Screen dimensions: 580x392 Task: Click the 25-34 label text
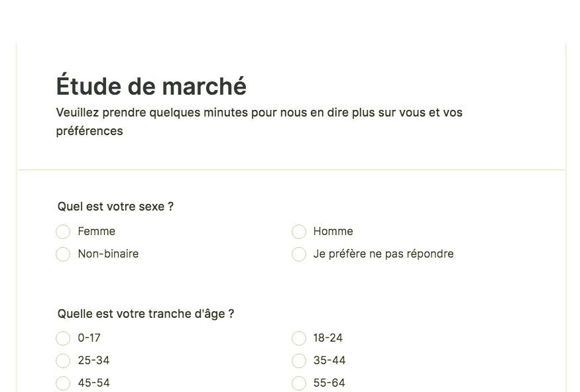(x=94, y=360)
